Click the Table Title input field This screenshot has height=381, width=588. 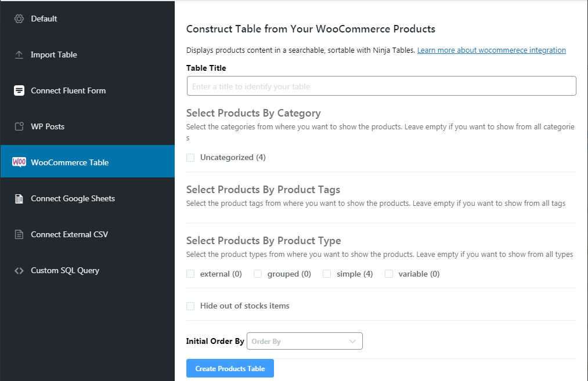pos(381,86)
